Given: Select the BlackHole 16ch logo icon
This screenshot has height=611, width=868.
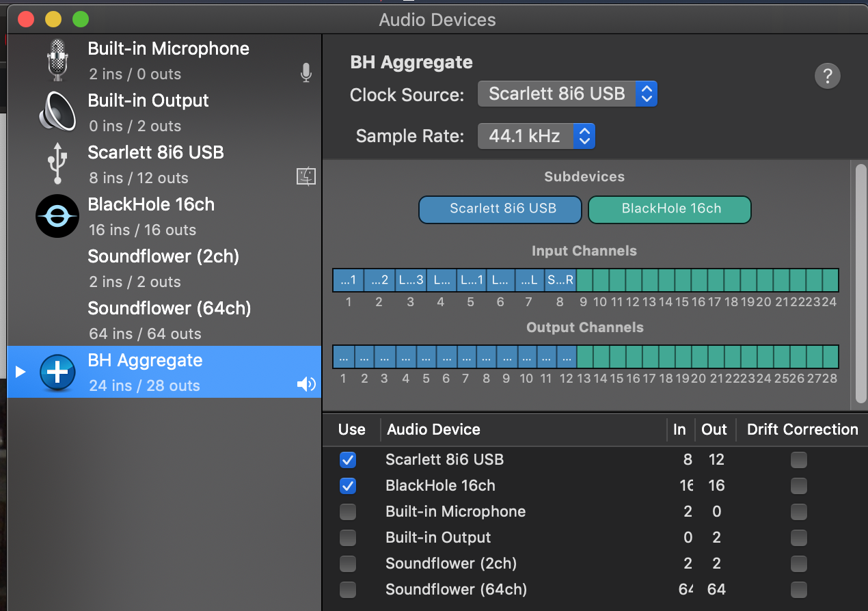Looking at the screenshot, I should [57, 216].
